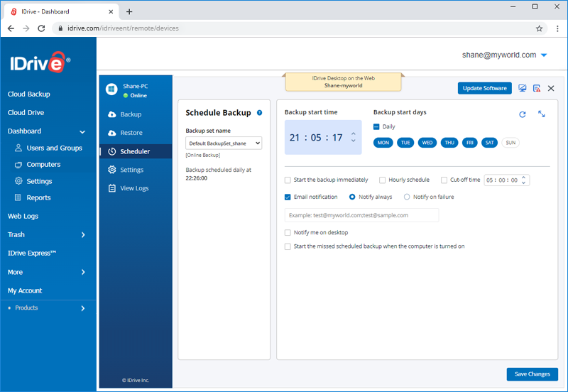Decrease backup start time with down arrow

pyautogui.click(x=353, y=141)
